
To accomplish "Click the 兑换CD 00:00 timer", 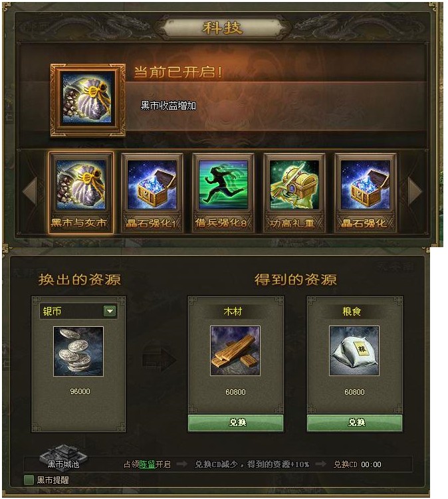I will click(357, 464).
